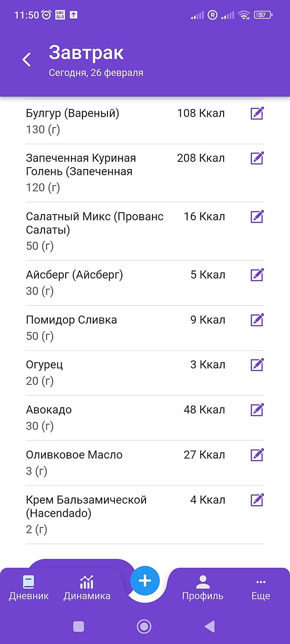
Task: Open edit for Салатный Микс
Action: [x=257, y=217]
